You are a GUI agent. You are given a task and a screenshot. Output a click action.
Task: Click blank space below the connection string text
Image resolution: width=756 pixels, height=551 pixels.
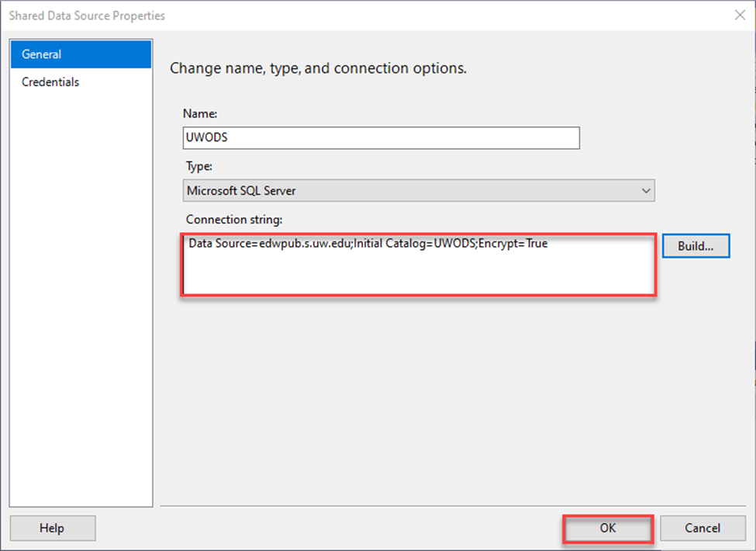[419, 275]
